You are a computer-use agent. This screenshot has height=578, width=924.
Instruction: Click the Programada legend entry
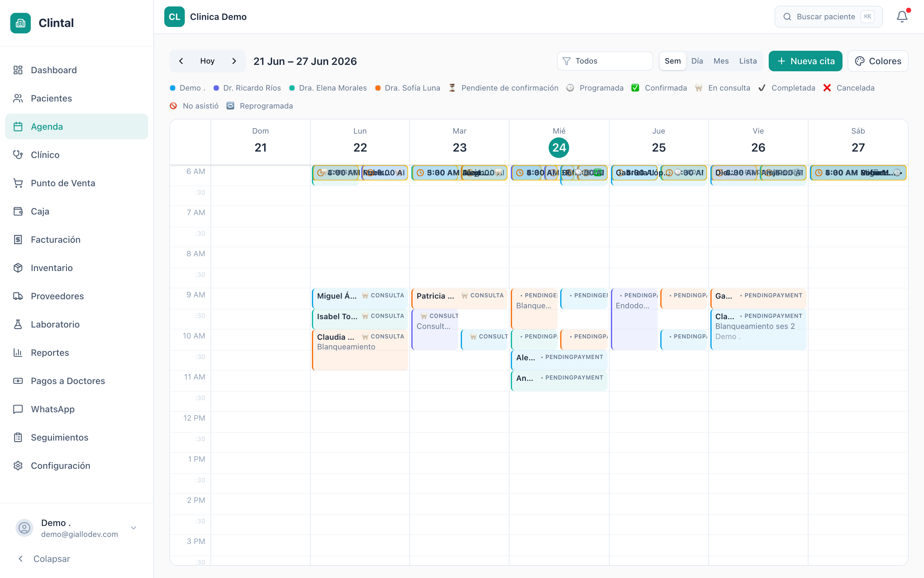point(595,88)
